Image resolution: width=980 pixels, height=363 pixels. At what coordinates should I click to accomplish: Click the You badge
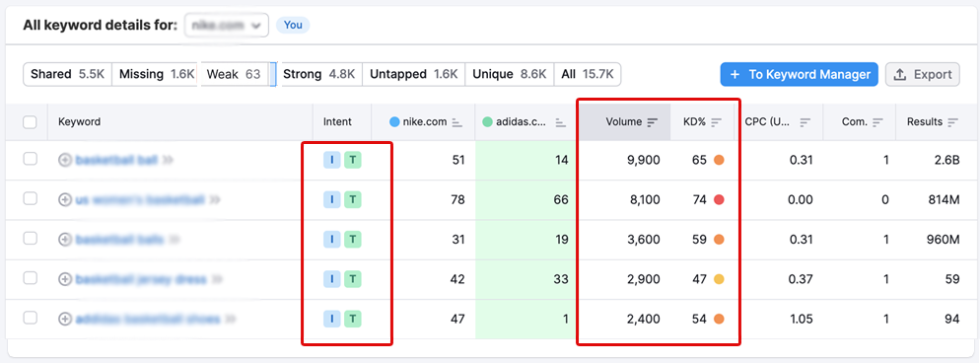[293, 25]
